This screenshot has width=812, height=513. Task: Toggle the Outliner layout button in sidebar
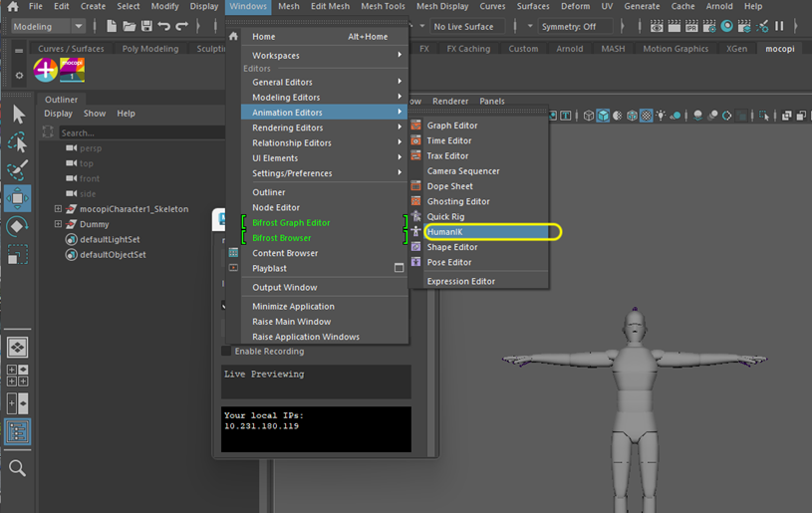coord(17,431)
